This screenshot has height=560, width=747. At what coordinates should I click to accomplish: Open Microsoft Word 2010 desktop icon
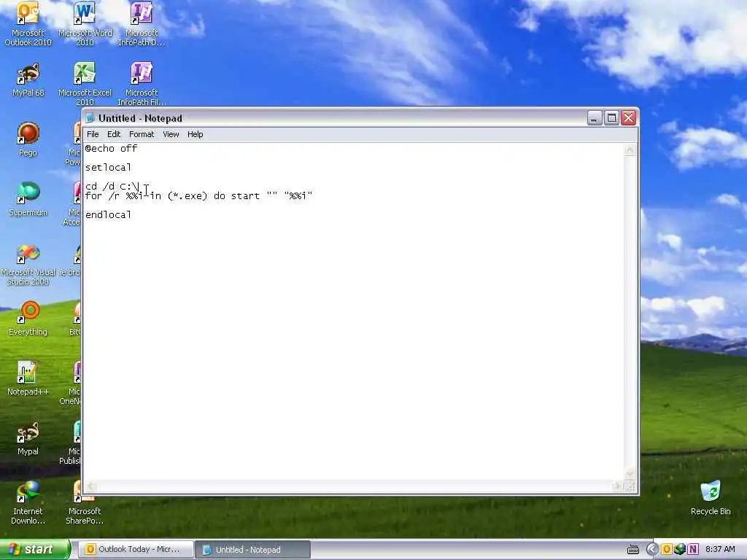pyautogui.click(x=85, y=24)
